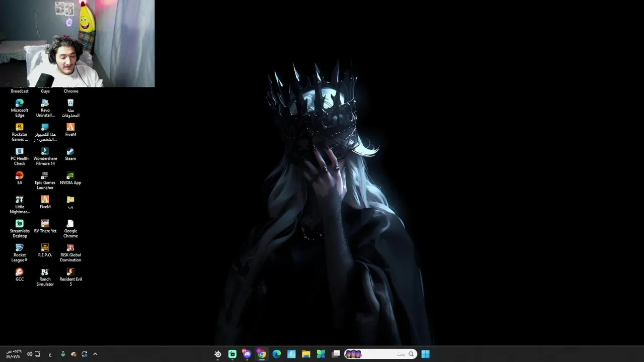The width and height of the screenshot is (644, 362).
Task: Launch RV There Yet game shortcut
Action: (45, 226)
